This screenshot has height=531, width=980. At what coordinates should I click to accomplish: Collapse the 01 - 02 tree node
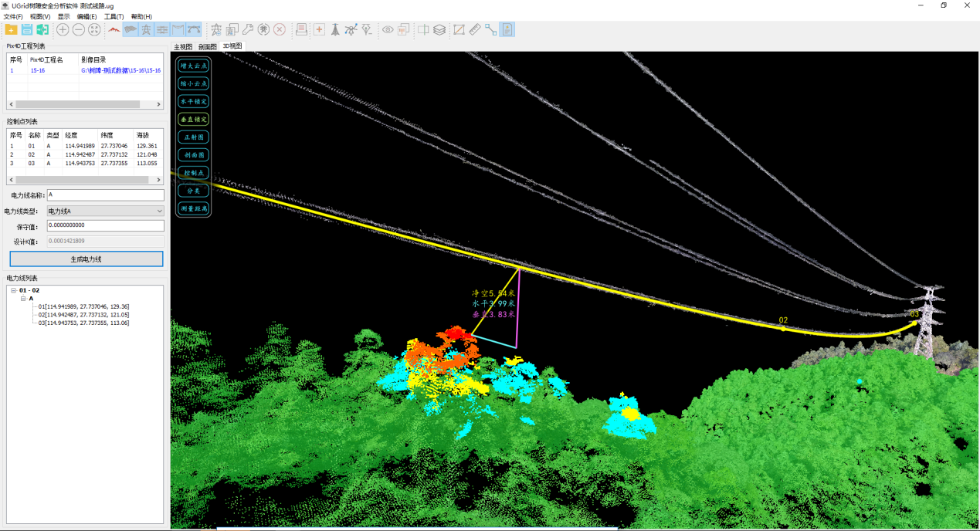point(14,291)
